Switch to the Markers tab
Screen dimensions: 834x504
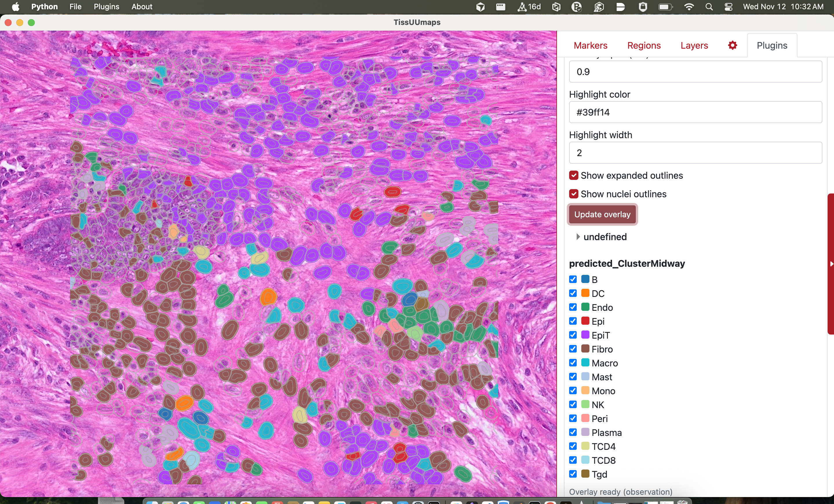(590, 45)
